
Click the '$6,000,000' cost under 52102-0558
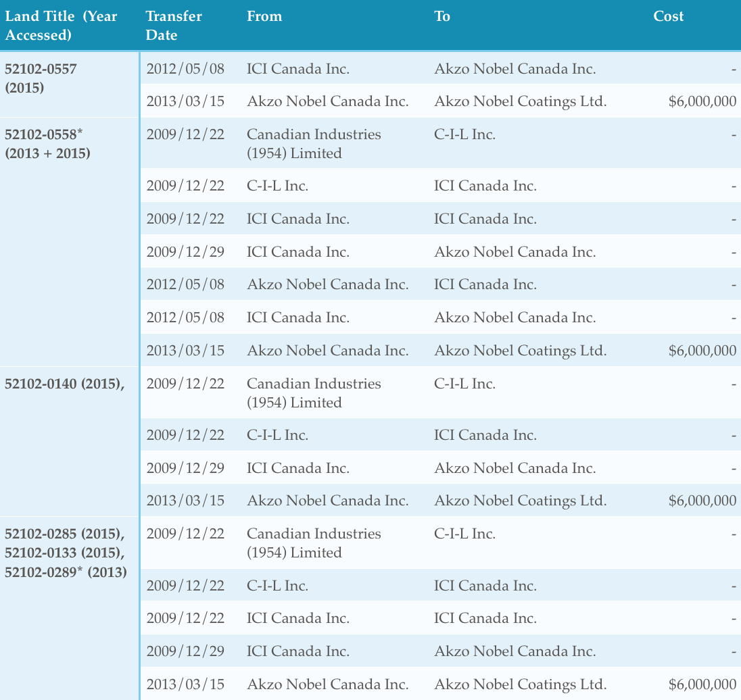pos(702,351)
